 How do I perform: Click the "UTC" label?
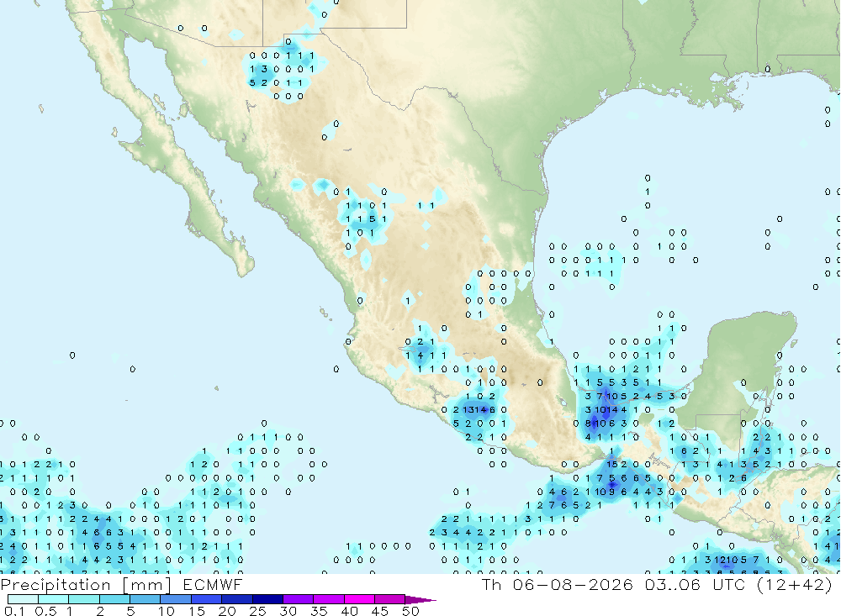click(729, 584)
